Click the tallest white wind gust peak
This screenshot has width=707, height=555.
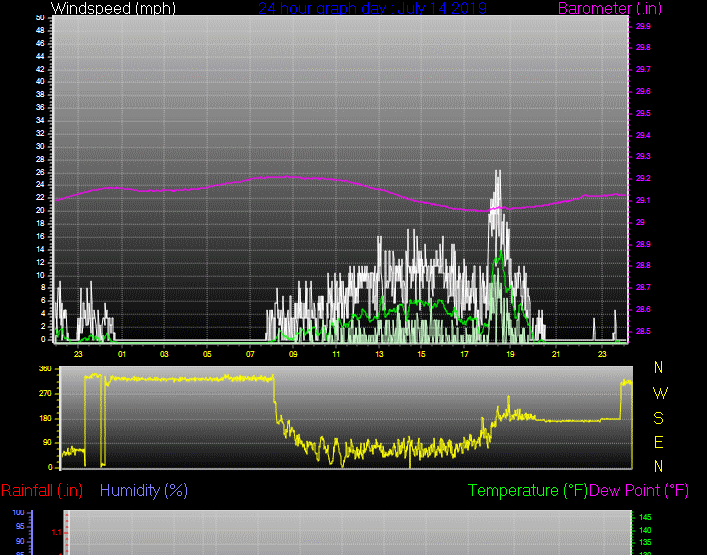coord(497,173)
